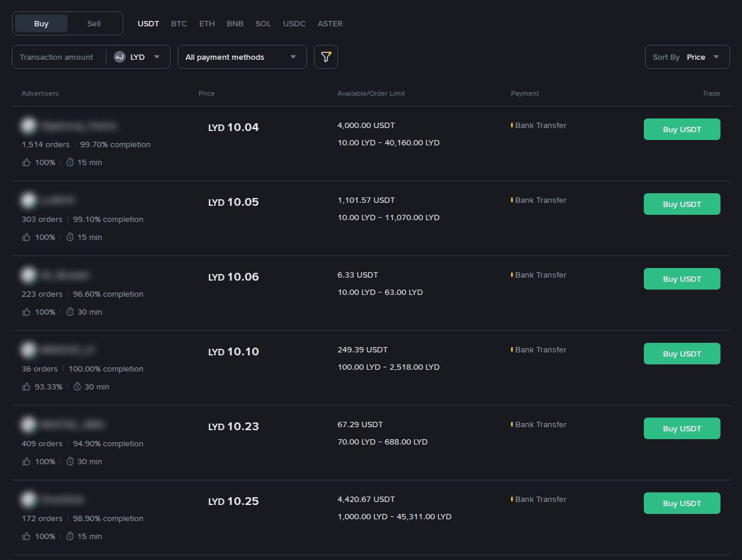Switch to Sell mode
Screen dimensions: 742x560
click(x=94, y=23)
